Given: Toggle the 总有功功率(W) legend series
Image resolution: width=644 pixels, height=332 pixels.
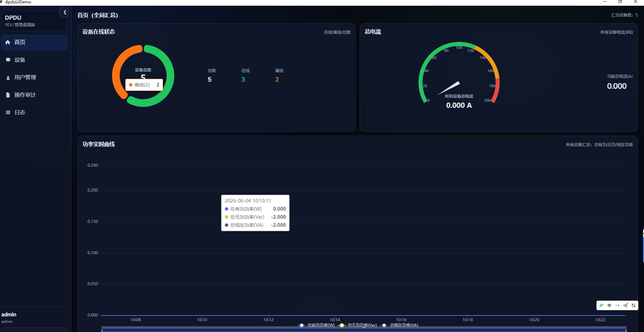Looking at the screenshot, I should (316, 325).
